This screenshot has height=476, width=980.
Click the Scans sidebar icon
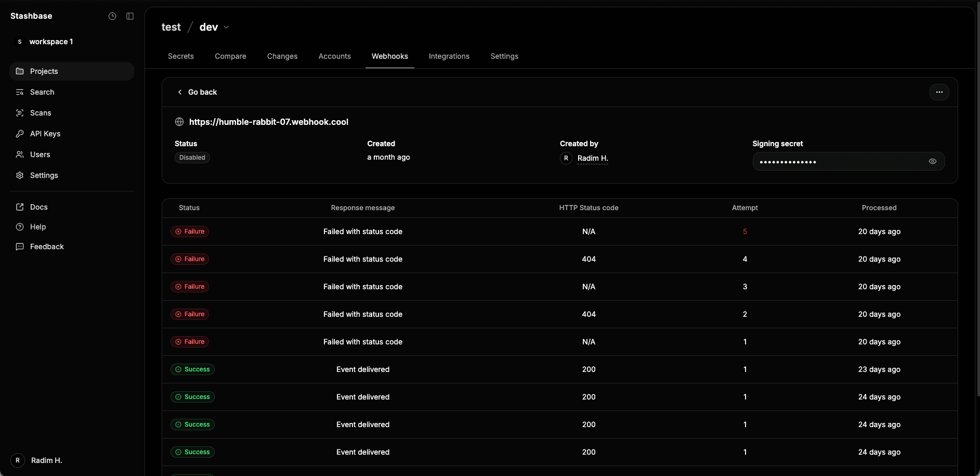pyautogui.click(x=20, y=113)
